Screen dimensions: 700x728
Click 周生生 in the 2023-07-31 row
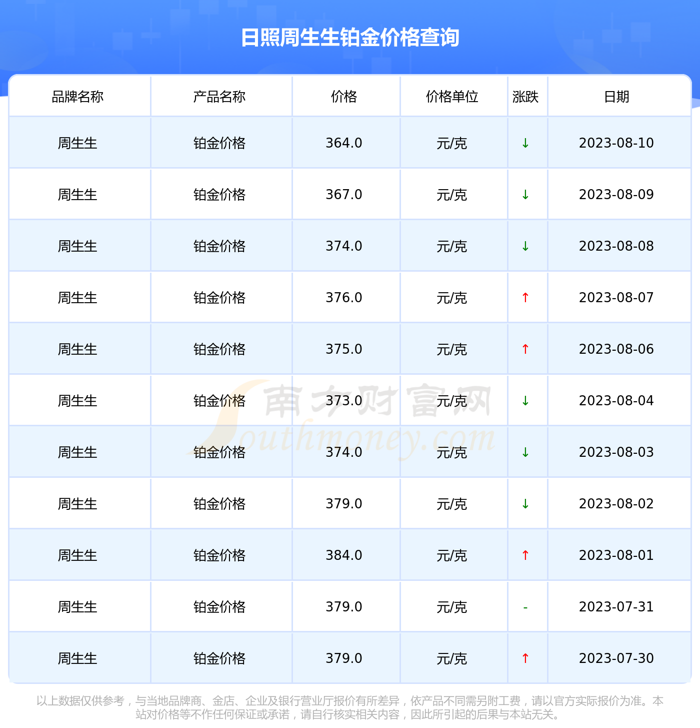(x=77, y=607)
